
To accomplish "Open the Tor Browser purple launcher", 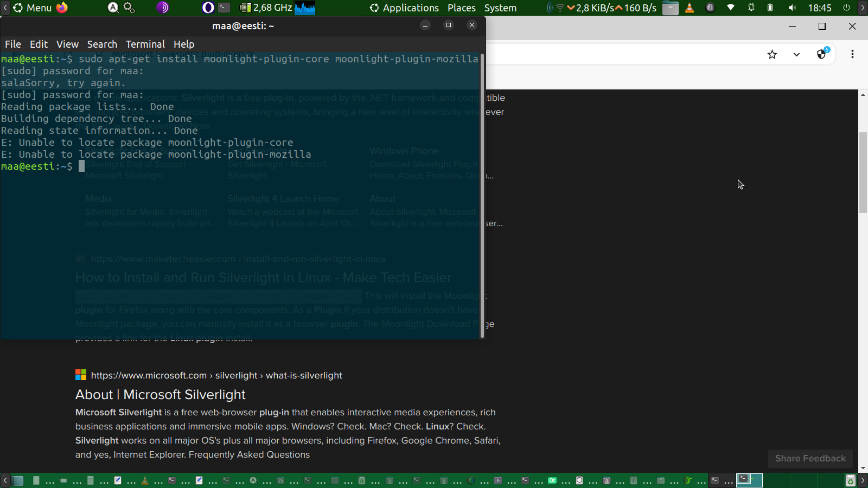I will (x=163, y=8).
